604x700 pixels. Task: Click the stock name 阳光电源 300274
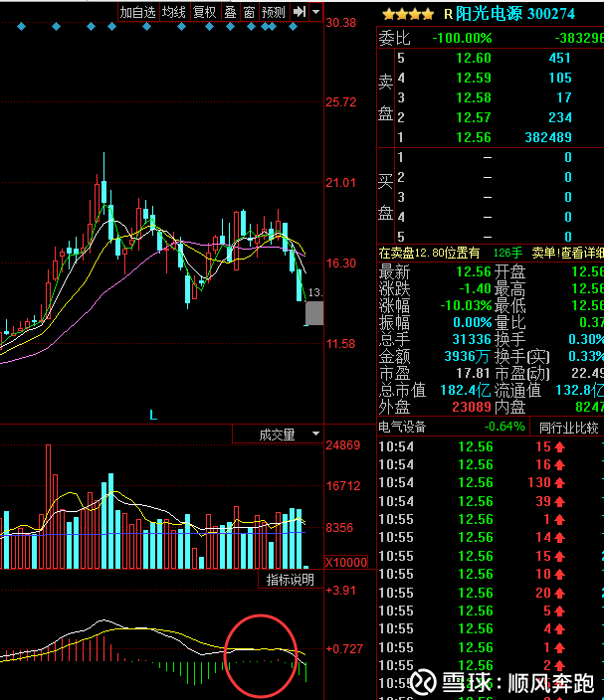(x=515, y=14)
